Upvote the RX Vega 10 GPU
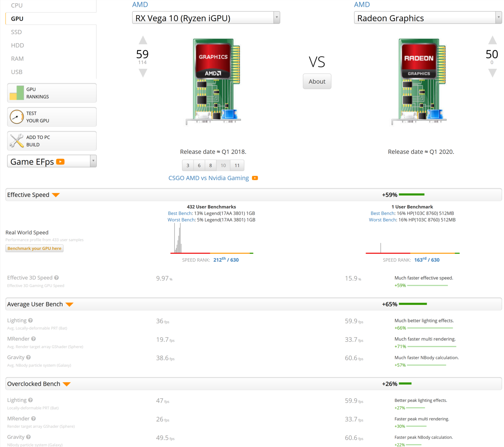Screen dimensions: 504x447 click(143, 40)
